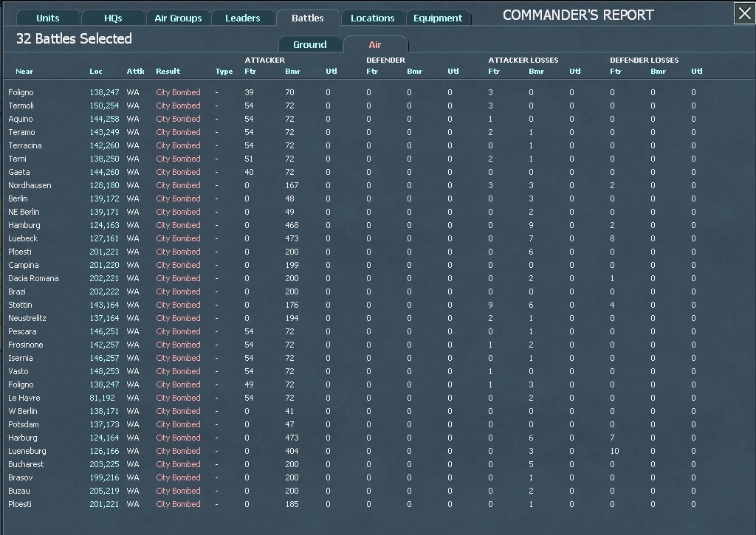Image resolution: width=756 pixels, height=535 pixels.
Task: Sort by Defender Losses Ftr header
Action: coord(616,72)
